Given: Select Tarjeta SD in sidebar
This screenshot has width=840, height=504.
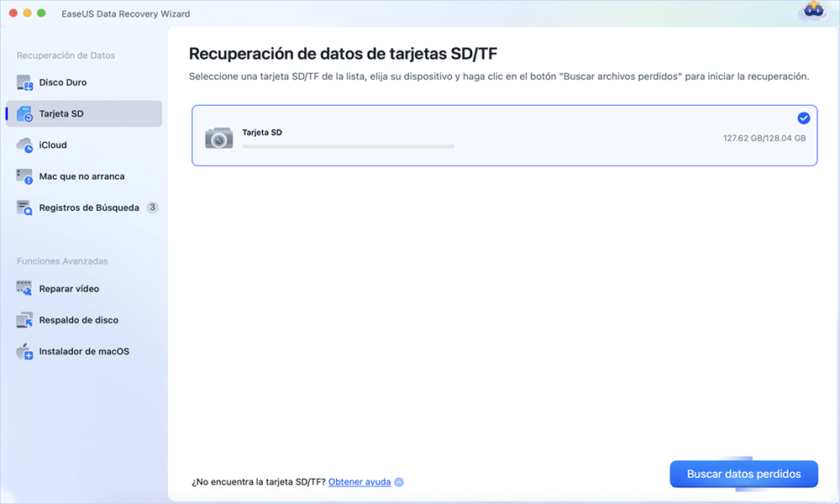Looking at the screenshot, I should coord(84,113).
